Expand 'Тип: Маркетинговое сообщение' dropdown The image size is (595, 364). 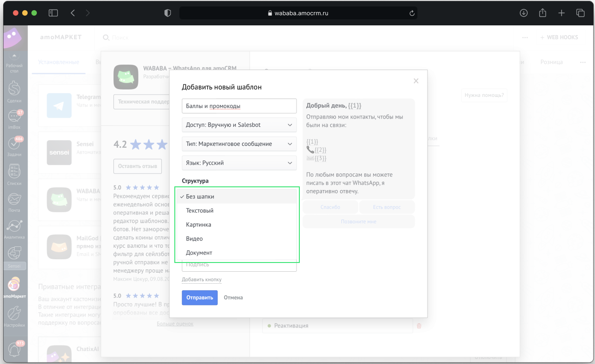239,144
